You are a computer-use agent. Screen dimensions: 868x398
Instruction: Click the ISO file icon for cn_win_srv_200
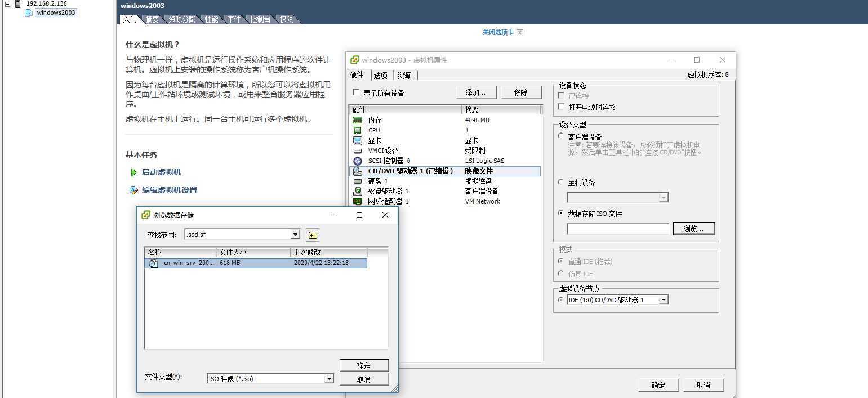click(x=153, y=263)
